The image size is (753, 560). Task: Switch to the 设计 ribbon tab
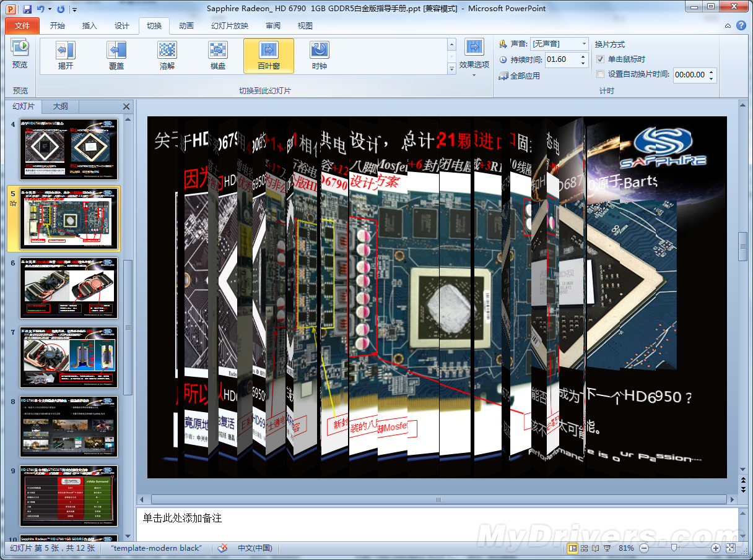pyautogui.click(x=122, y=26)
